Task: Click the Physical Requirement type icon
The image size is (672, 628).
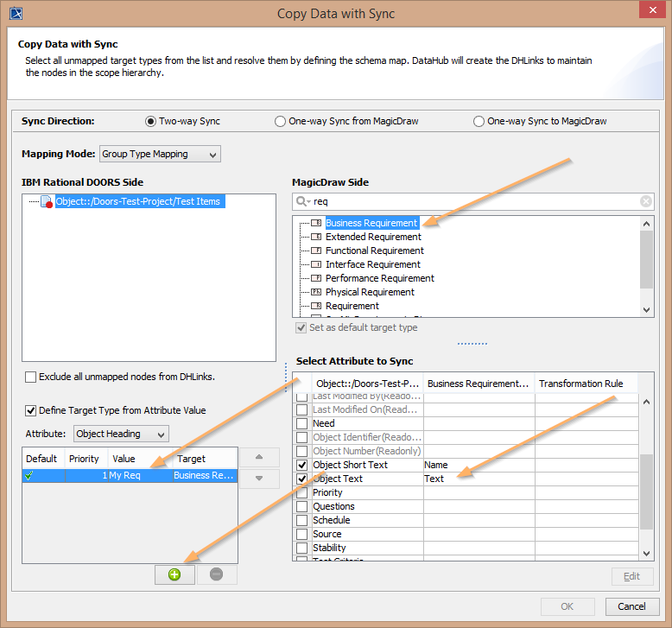Action: tap(316, 292)
